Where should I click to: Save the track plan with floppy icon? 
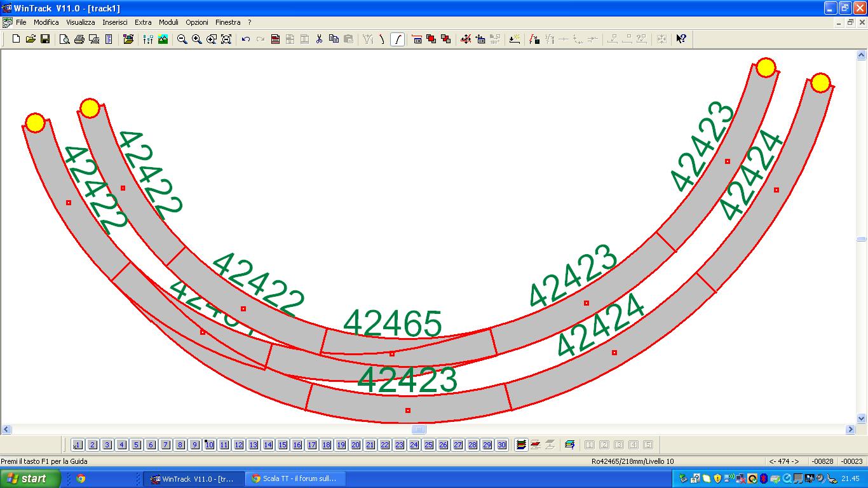[x=45, y=39]
